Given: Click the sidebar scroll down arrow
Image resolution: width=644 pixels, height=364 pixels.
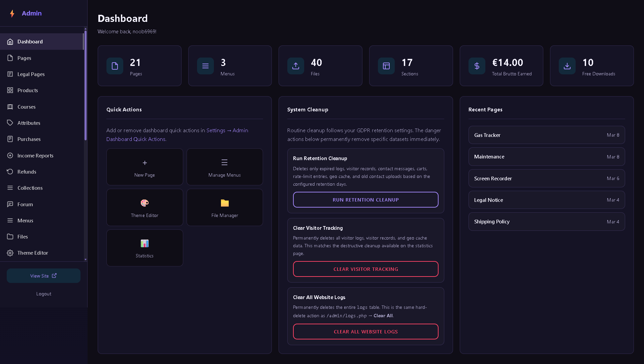Looking at the screenshot, I should coord(86,259).
